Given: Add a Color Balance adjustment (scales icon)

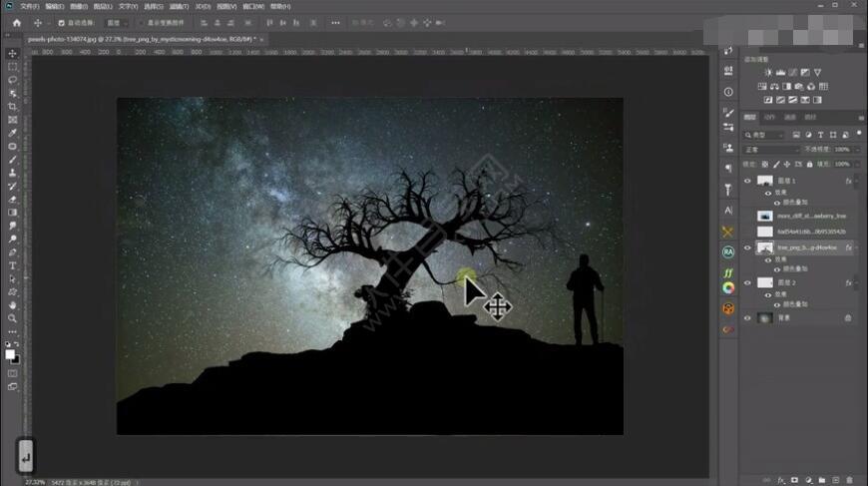Looking at the screenshot, I should point(774,87).
